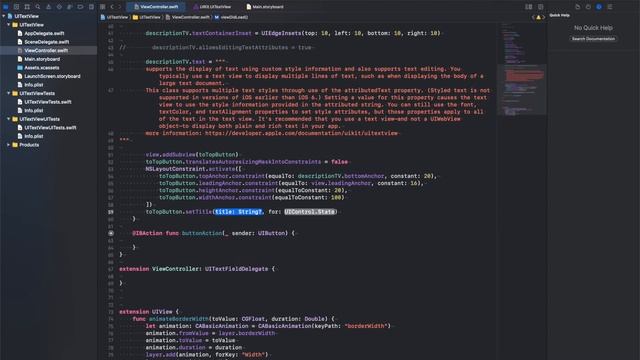This screenshot has height=360, width=640.
Task: Collapse the UITextView group folder
Action: [x=9, y=24]
